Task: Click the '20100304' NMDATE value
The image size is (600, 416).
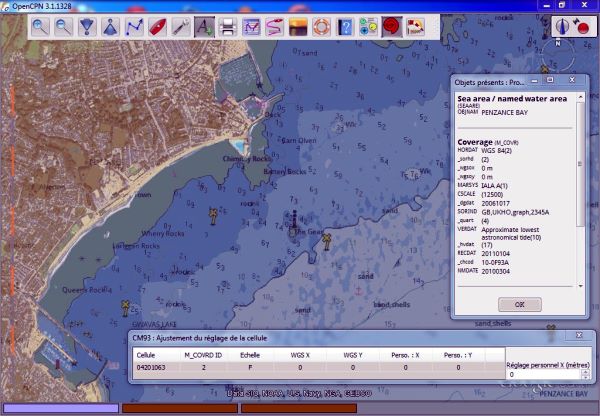Action: point(496,271)
